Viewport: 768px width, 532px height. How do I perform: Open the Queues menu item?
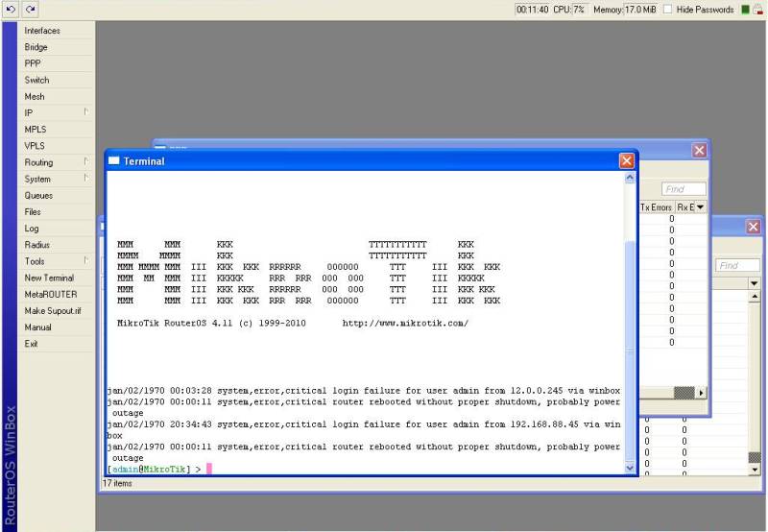click(x=38, y=196)
